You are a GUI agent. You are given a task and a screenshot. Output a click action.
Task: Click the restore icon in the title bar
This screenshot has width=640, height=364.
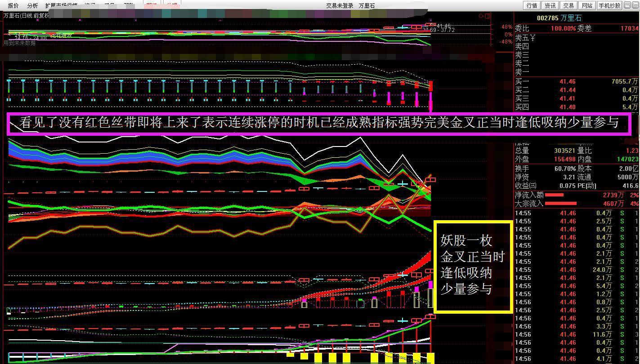(488, 16)
